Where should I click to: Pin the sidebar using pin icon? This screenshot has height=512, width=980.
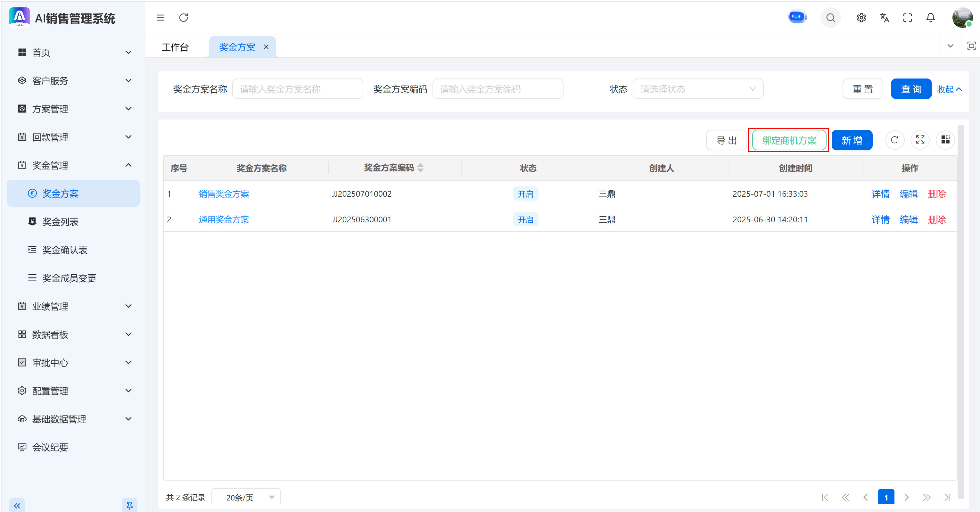[129, 505]
